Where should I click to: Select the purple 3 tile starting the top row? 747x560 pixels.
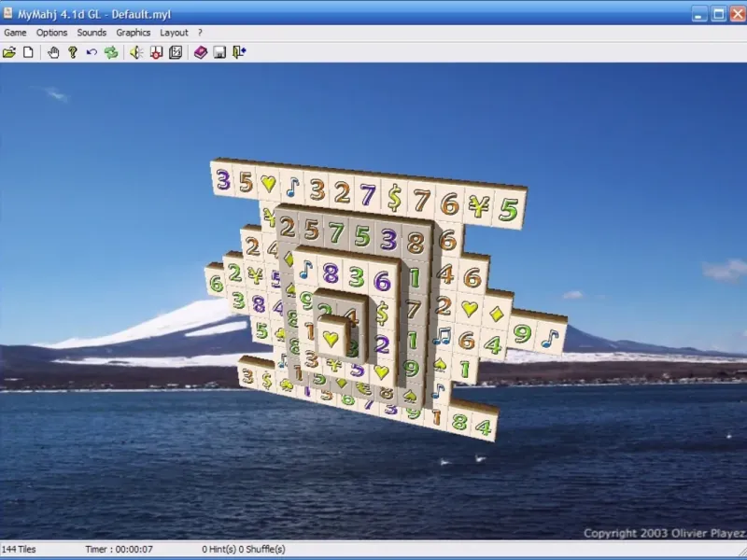[x=223, y=180]
